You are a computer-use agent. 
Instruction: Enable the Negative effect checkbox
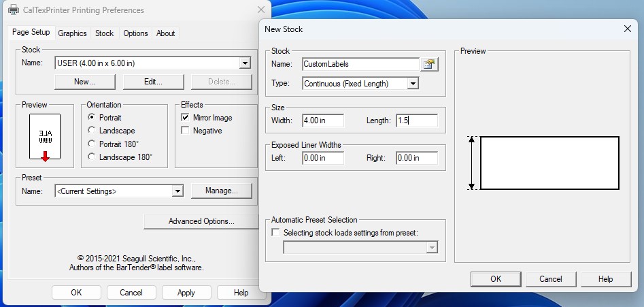[x=185, y=131]
